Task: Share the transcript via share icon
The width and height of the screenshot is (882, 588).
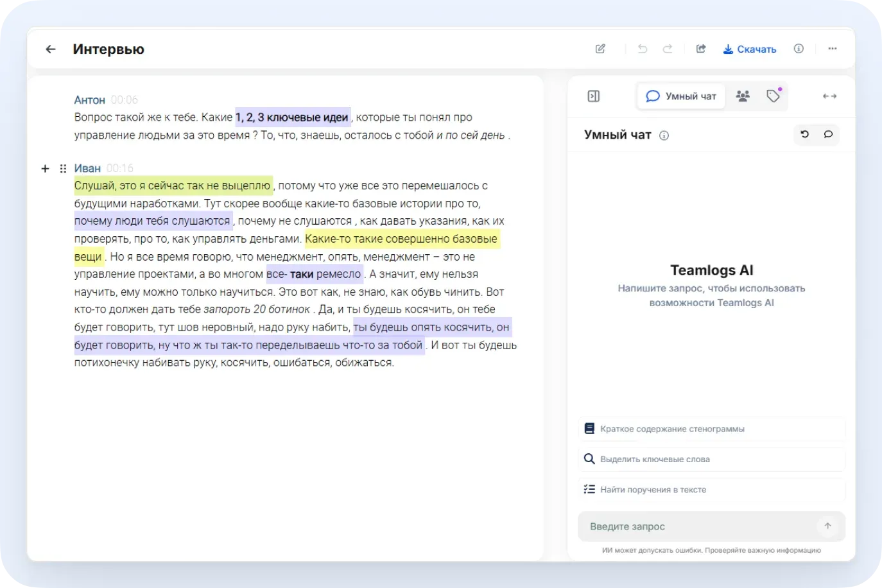Action: pos(701,49)
